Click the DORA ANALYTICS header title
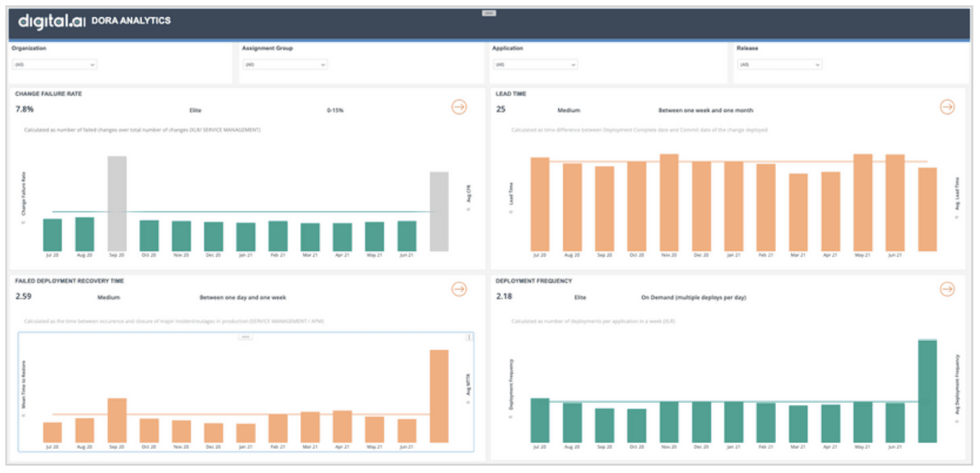 pos(131,21)
